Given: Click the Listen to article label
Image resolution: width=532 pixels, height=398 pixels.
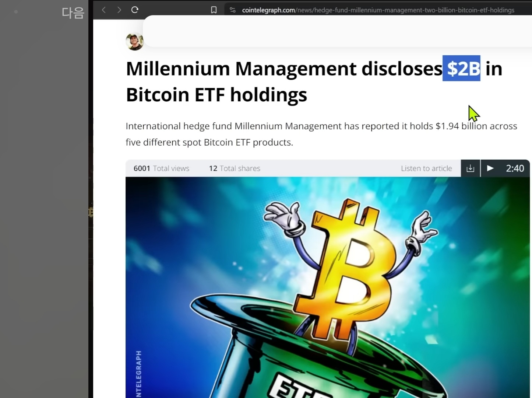Looking at the screenshot, I should click(426, 168).
